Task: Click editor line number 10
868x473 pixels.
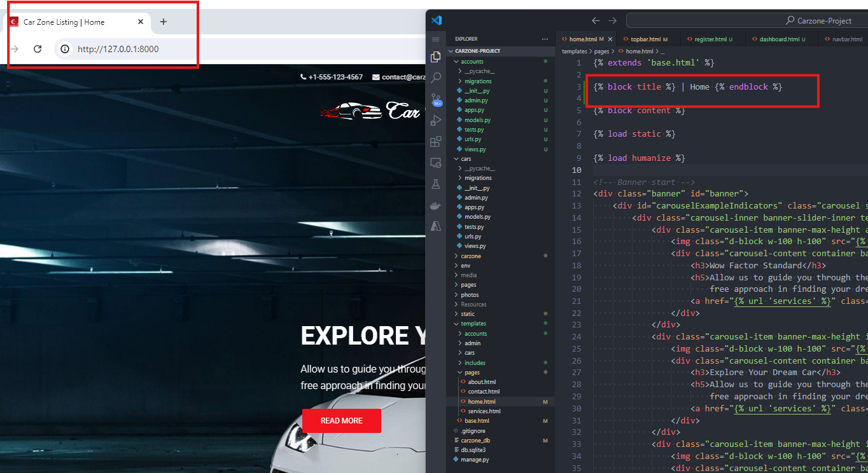Action: (x=577, y=170)
